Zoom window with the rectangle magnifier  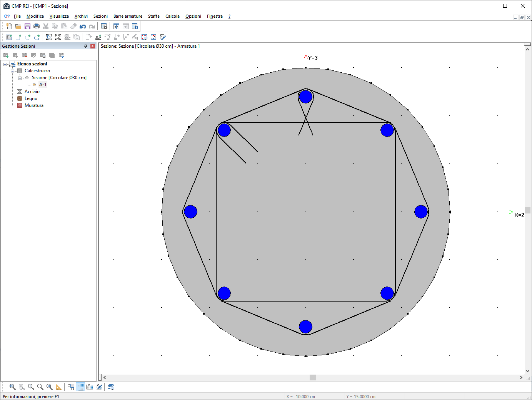[x=50, y=387]
